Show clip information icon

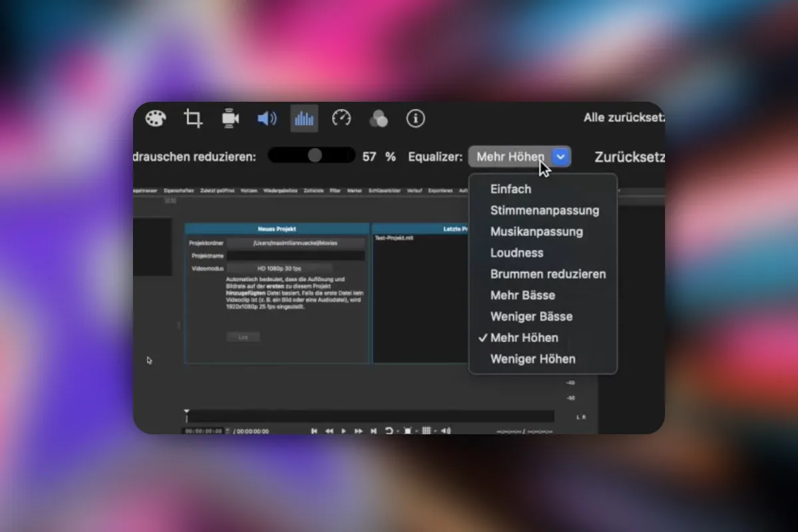416,118
